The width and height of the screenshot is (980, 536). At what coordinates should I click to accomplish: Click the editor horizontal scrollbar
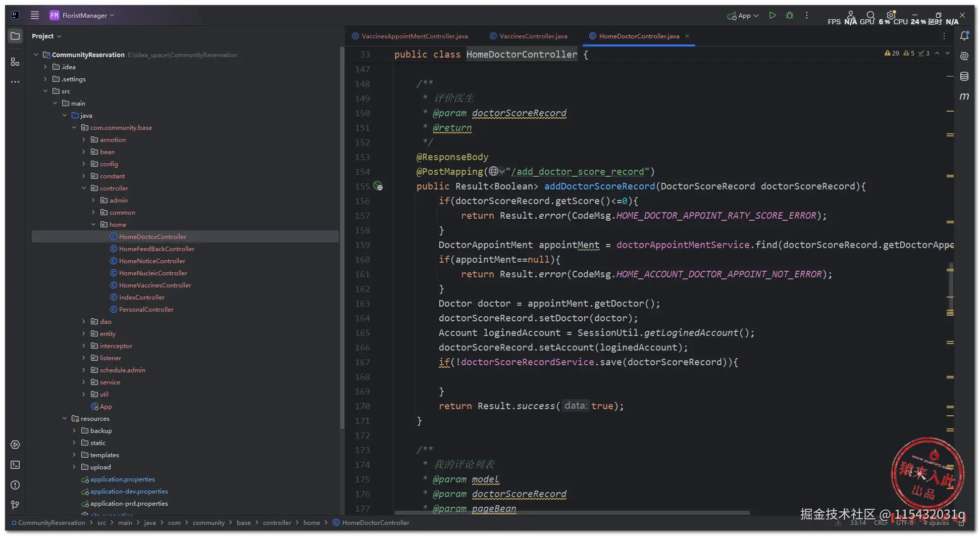coord(572,513)
